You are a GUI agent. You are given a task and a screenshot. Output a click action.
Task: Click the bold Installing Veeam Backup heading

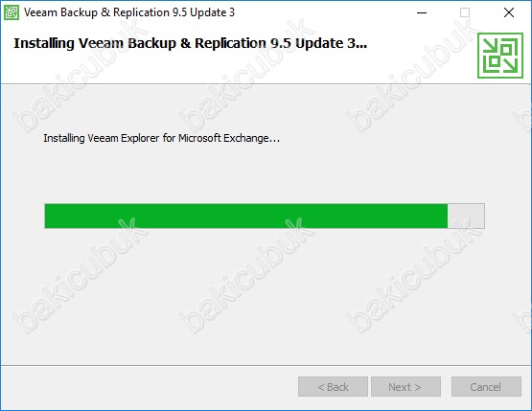point(191,43)
